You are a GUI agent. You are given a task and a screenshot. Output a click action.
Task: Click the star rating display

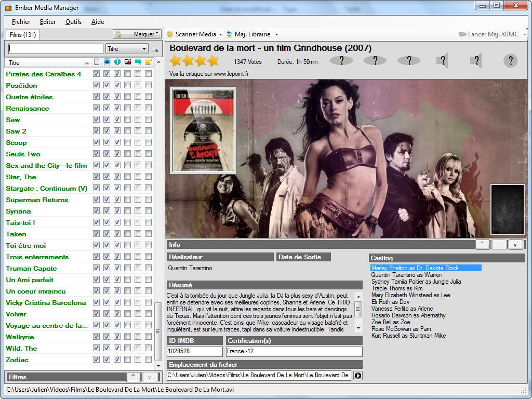tap(194, 61)
